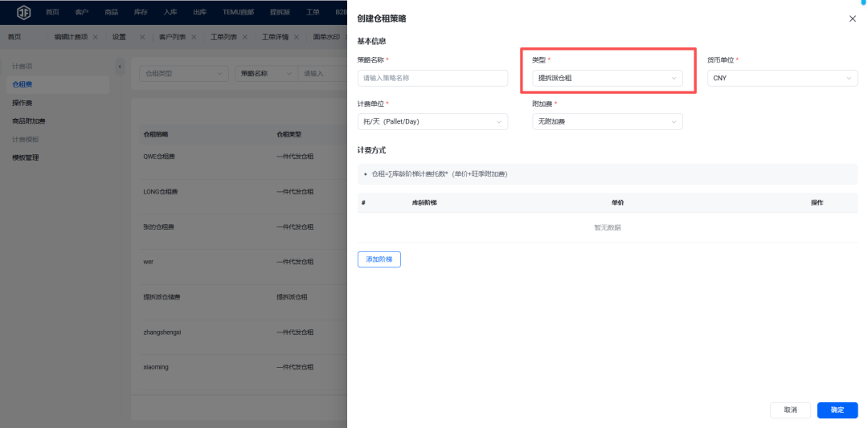Focus the 策略名称 input field

(x=432, y=78)
